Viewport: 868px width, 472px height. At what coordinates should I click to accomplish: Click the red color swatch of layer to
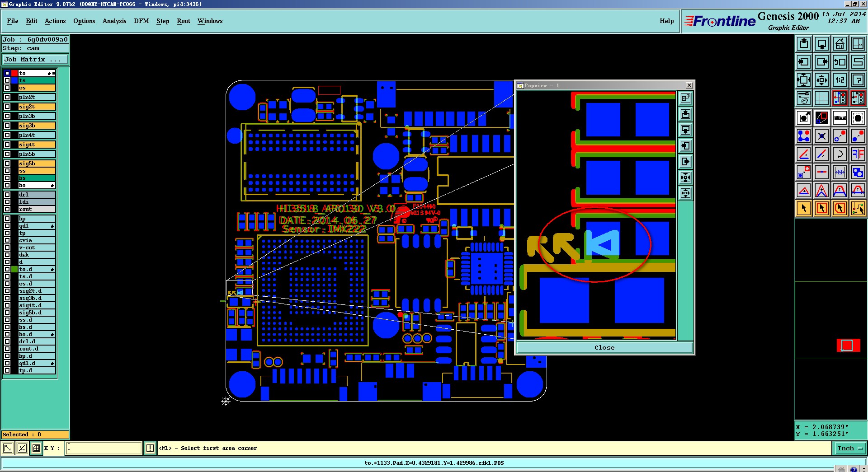pos(14,73)
